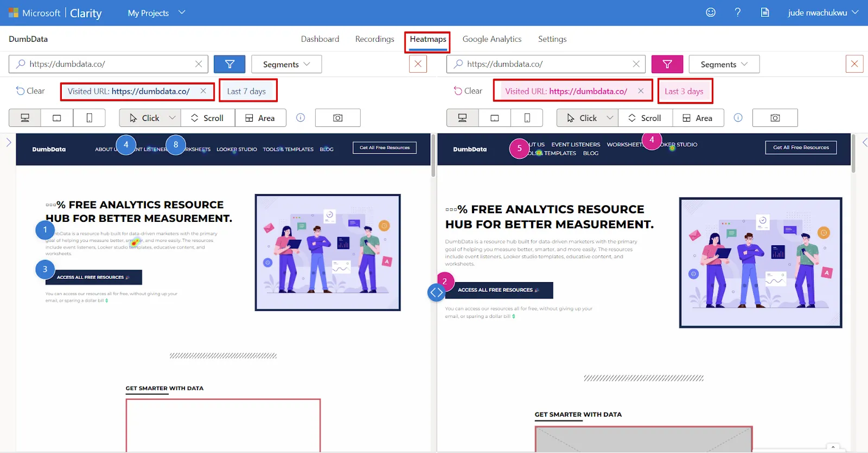The image size is (868, 453).
Task: Go to the Settings tab
Action: pos(552,39)
